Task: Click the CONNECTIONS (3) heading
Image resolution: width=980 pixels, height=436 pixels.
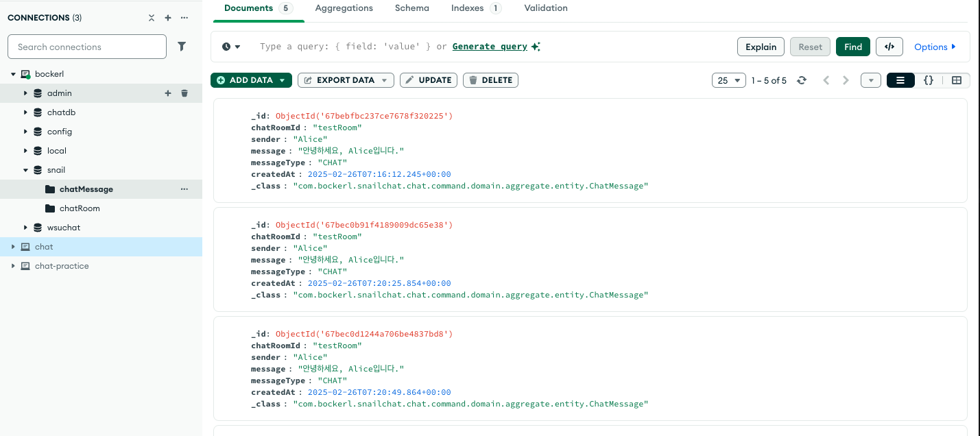Action: tap(45, 18)
